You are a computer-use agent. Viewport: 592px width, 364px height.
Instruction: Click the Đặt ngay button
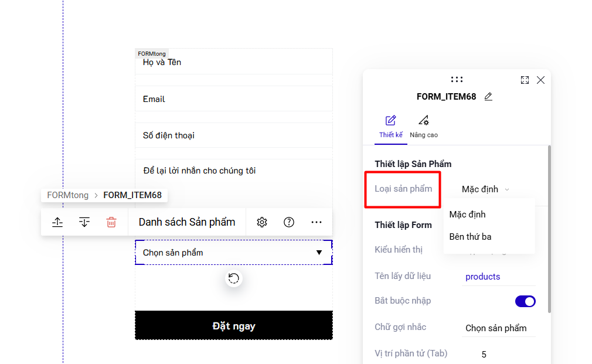click(x=234, y=325)
